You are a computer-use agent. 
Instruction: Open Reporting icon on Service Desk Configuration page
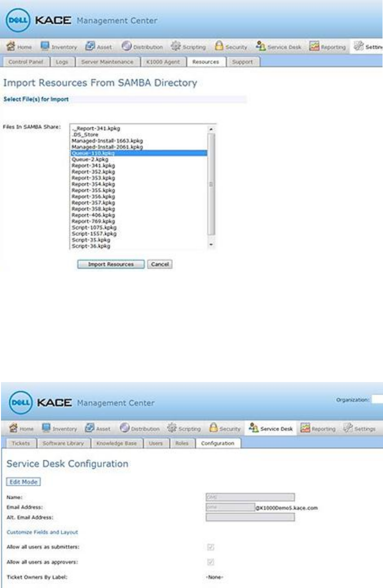[x=305, y=427]
